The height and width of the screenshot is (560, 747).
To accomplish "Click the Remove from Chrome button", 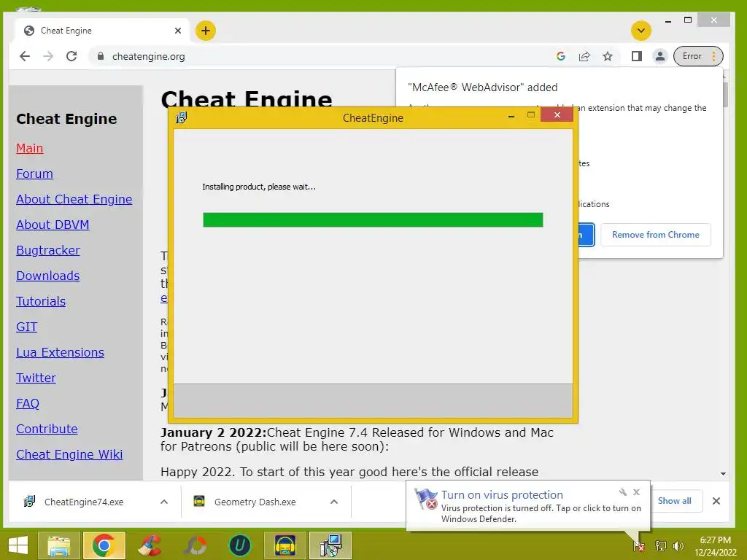I will (x=656, y=235).
